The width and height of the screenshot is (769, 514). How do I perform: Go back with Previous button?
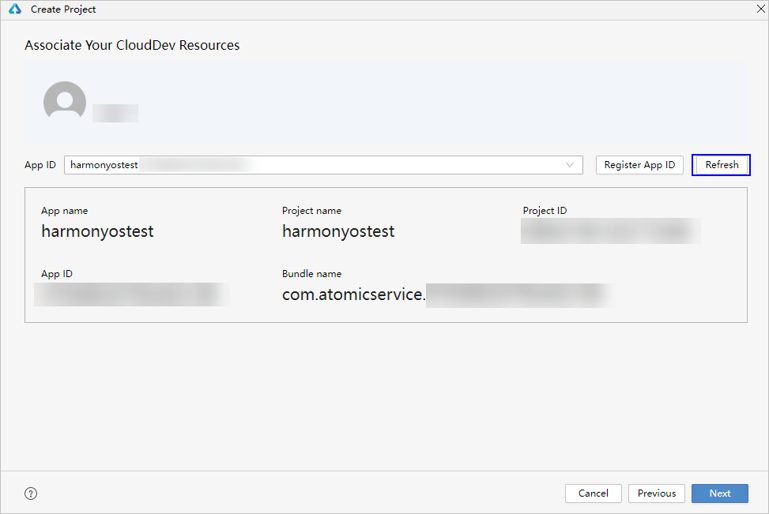tap(657, 493)
